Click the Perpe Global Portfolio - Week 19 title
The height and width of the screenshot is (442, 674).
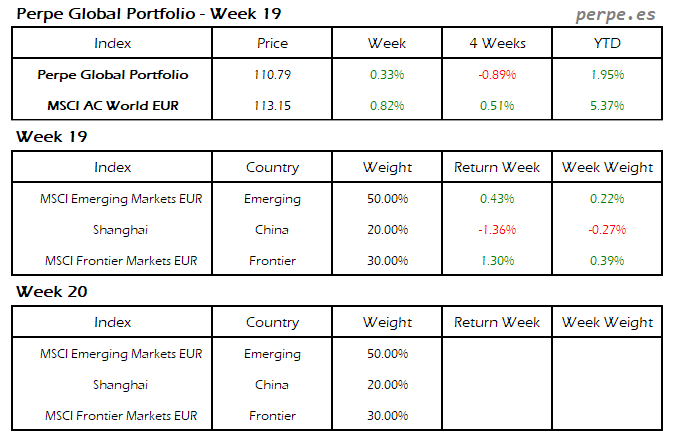[148, 14]
